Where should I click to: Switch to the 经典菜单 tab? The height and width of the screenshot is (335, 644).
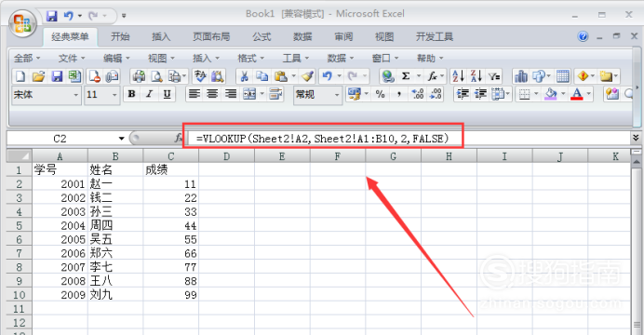[70, 36]
